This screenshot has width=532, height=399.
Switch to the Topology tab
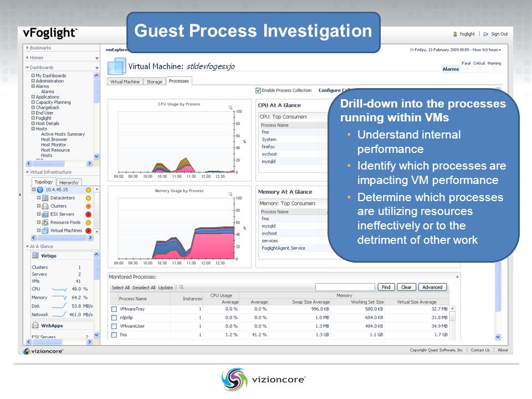[43, 182]
